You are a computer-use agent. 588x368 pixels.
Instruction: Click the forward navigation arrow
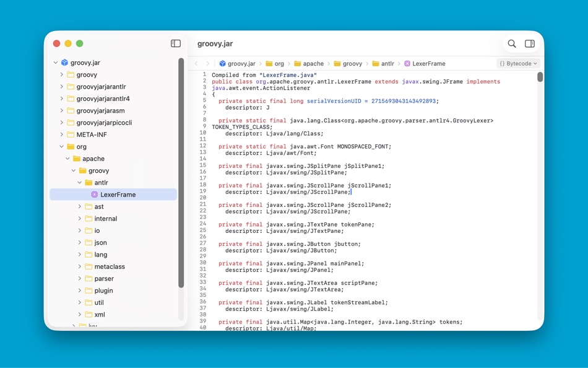208,63
